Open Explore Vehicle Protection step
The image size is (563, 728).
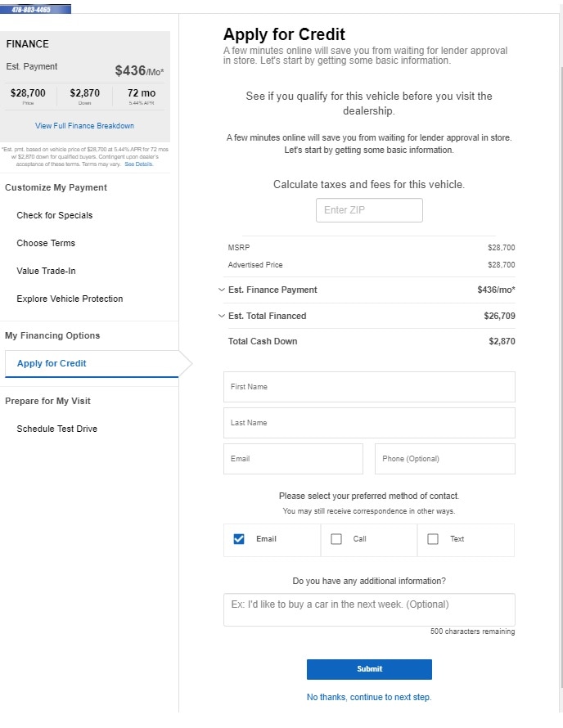70,299
